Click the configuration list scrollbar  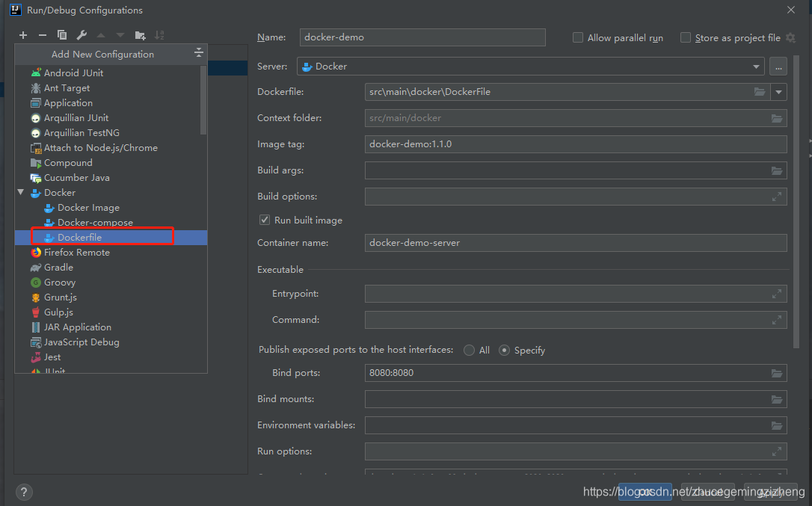coord(203,99)
